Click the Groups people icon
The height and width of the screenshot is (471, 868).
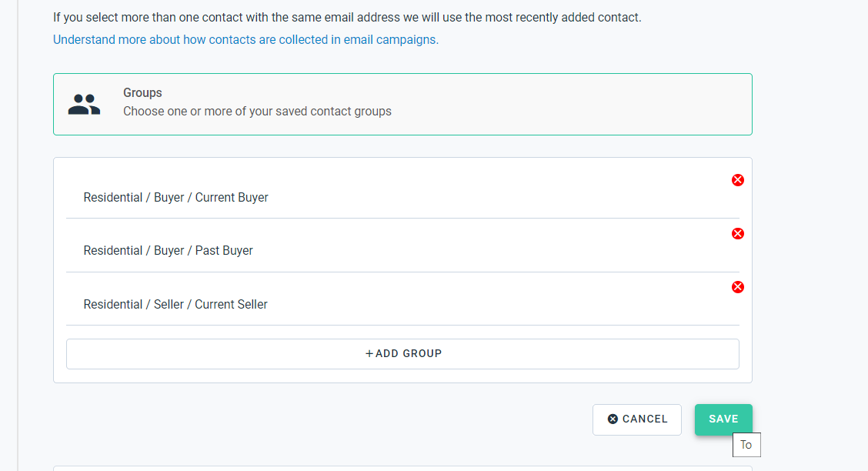(84, 104)
